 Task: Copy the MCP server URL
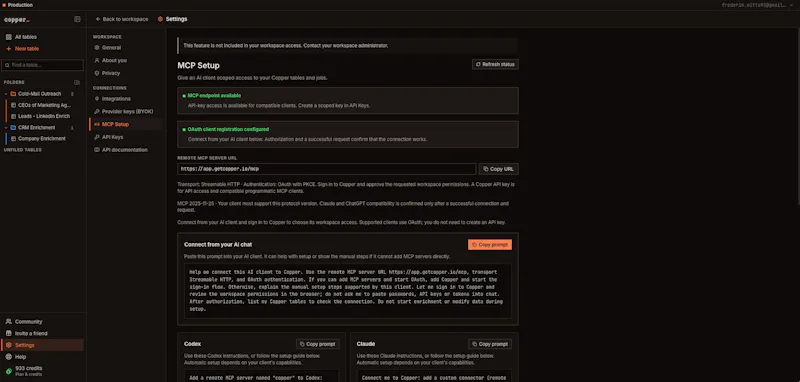tap(498, 169)
